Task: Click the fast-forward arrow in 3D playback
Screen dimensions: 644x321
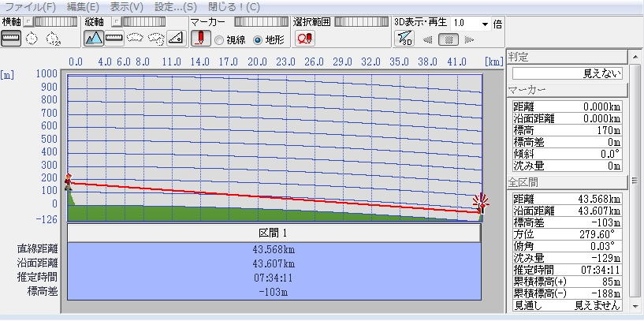Action: click(x=470, y=40)
